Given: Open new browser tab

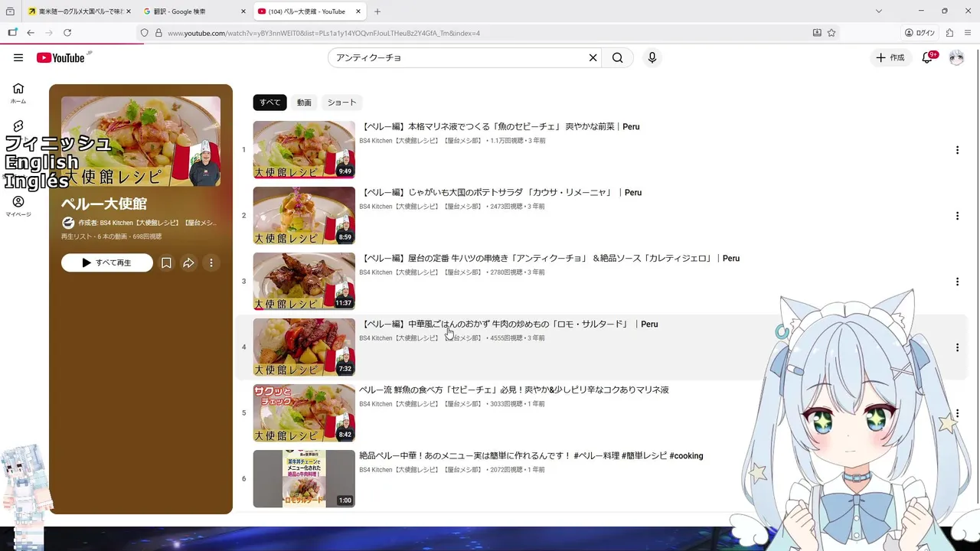Looking at the screenshot, I should click(x=377, y=11).
